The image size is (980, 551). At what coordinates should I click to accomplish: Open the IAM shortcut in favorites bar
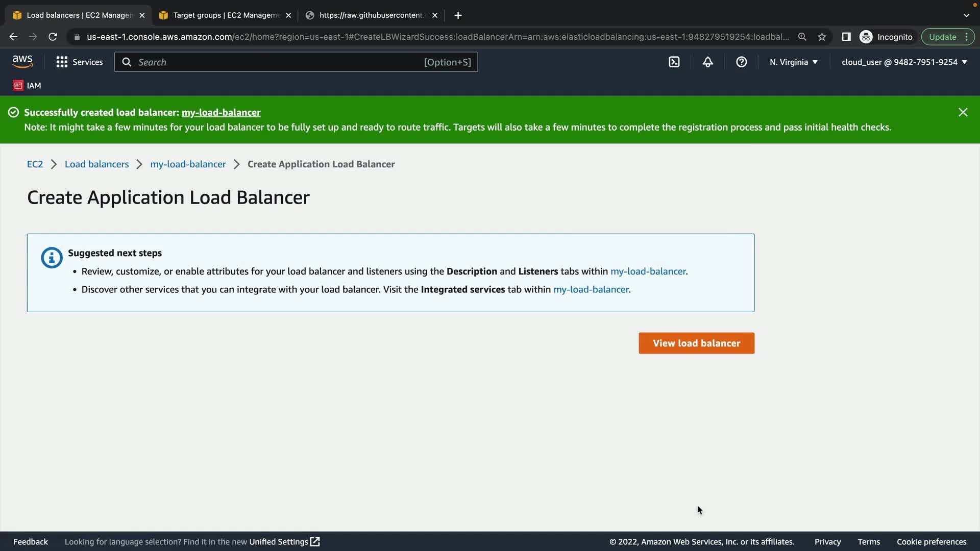28,86
